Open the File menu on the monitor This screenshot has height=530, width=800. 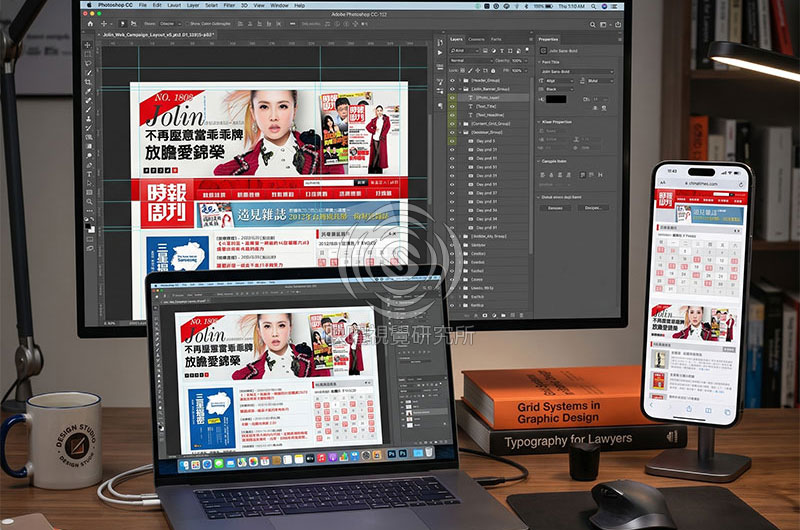142,5
